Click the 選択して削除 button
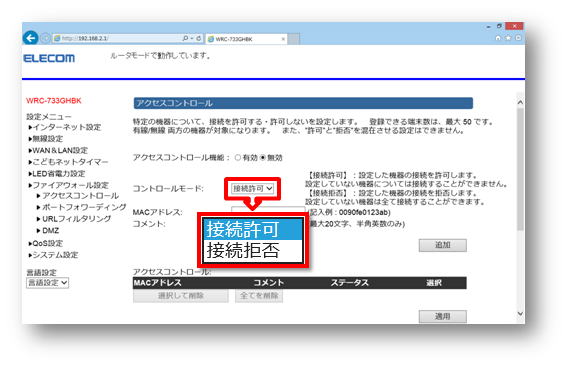Image resolution: width=567 pixels, height=366 pixels. pyautogui.click(x=181, y=296)
